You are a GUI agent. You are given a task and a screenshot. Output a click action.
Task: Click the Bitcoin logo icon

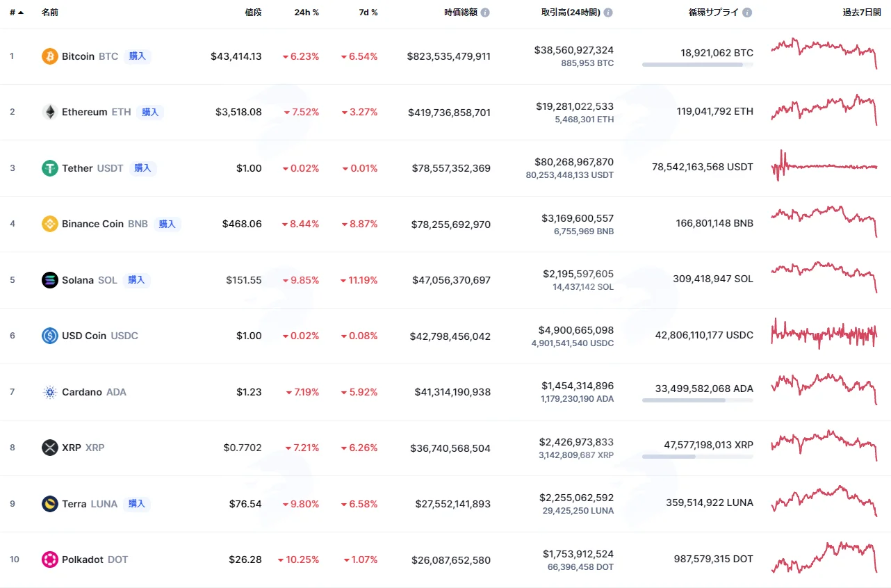pos(50,56)
